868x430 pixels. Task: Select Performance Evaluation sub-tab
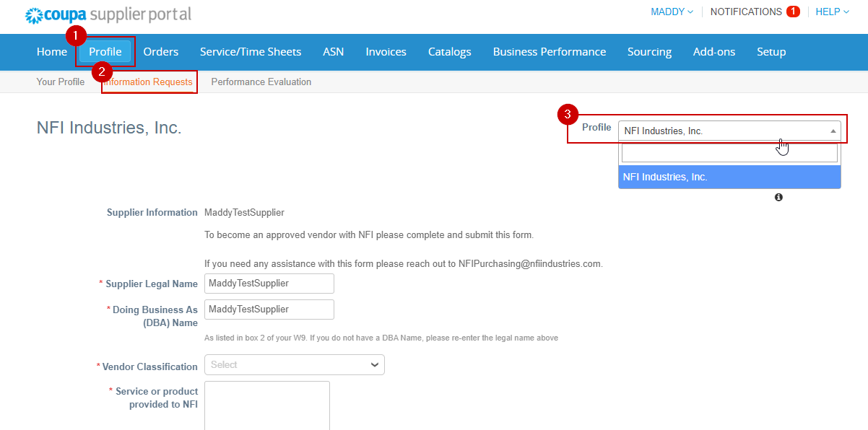point(261,82)
